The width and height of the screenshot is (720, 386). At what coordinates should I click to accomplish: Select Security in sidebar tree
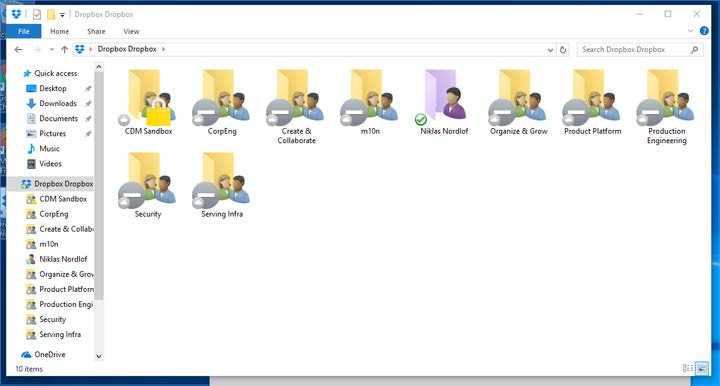coord(52,319)
